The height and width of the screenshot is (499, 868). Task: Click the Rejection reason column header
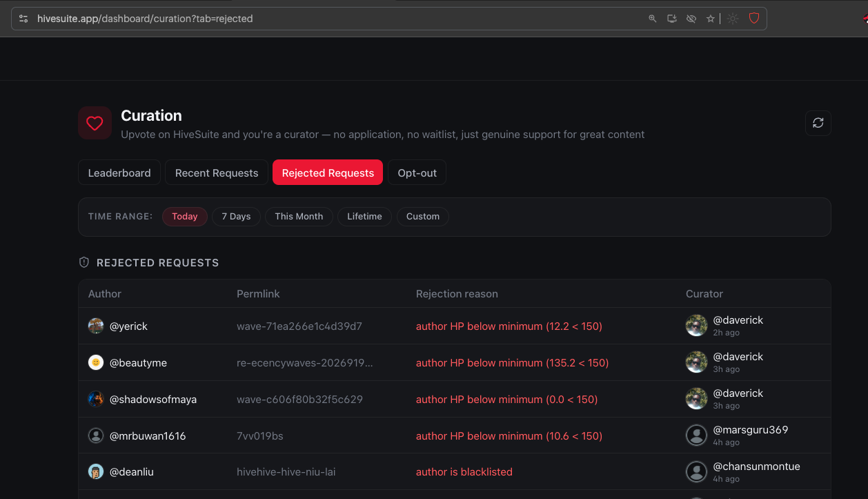(457, 293)
